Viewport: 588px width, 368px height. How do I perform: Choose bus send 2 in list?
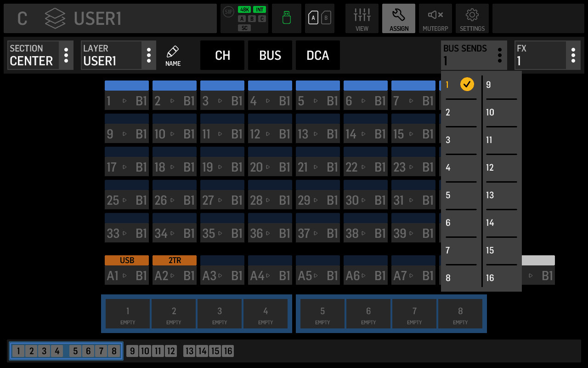[461, 113]
